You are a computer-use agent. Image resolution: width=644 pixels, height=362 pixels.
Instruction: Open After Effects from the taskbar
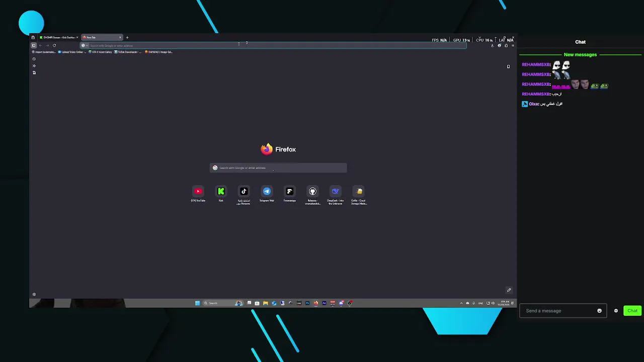(325, 303)
